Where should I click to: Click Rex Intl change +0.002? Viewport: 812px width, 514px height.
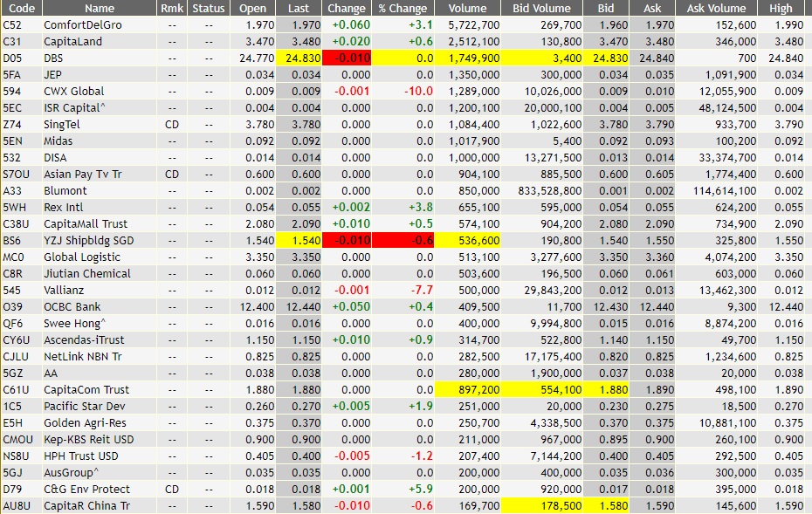[351, 207]
